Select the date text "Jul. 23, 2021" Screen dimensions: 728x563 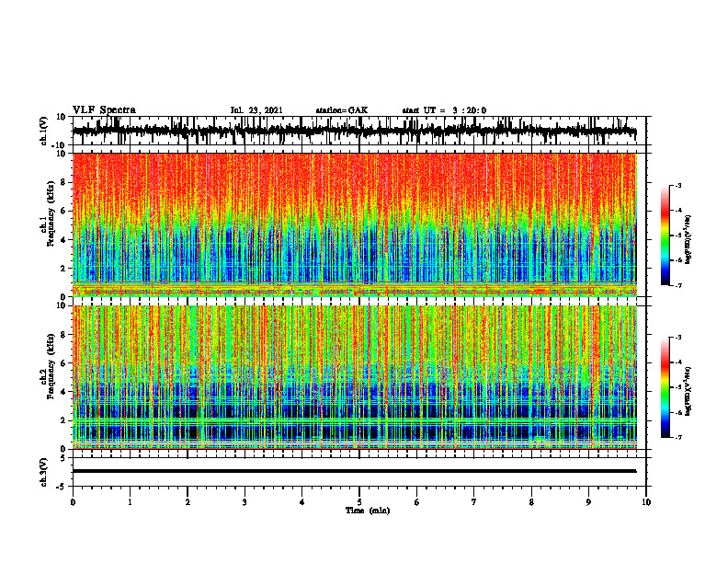[x=256, y=110]
